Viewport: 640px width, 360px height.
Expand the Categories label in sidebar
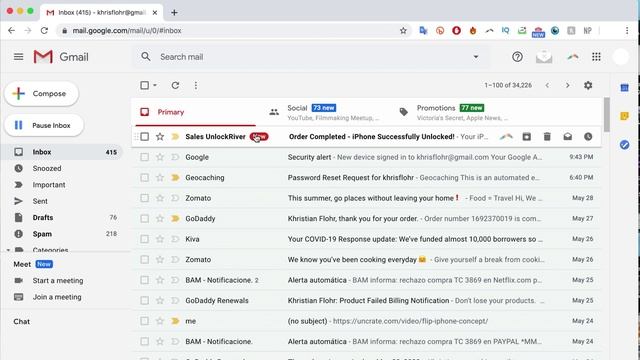click(x=8, y=250)
